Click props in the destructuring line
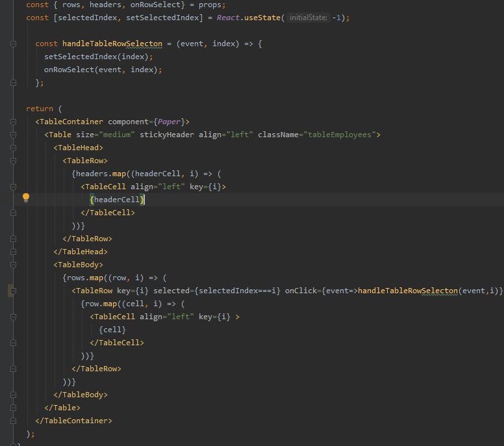 pyautogui.click(x=210, y=5)
